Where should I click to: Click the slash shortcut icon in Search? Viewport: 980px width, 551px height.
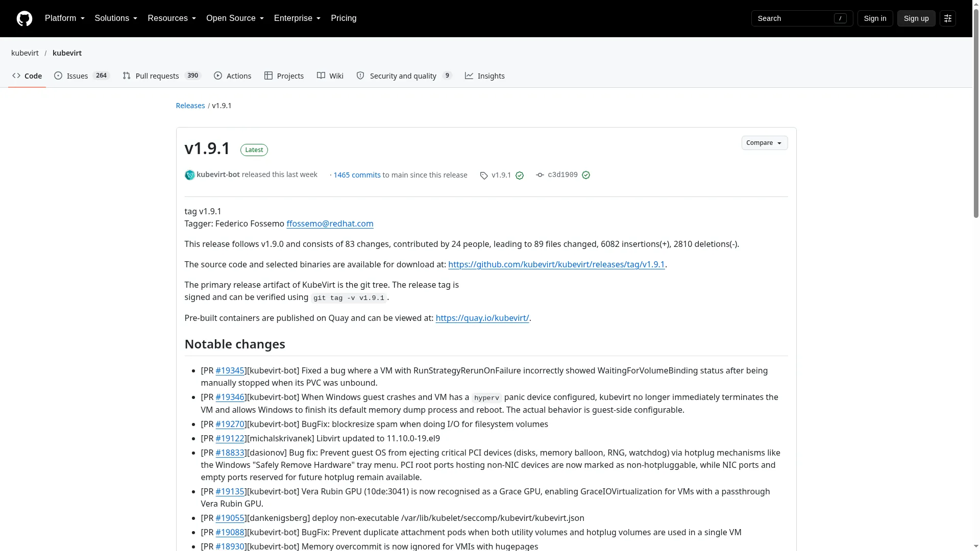(840, 18)
